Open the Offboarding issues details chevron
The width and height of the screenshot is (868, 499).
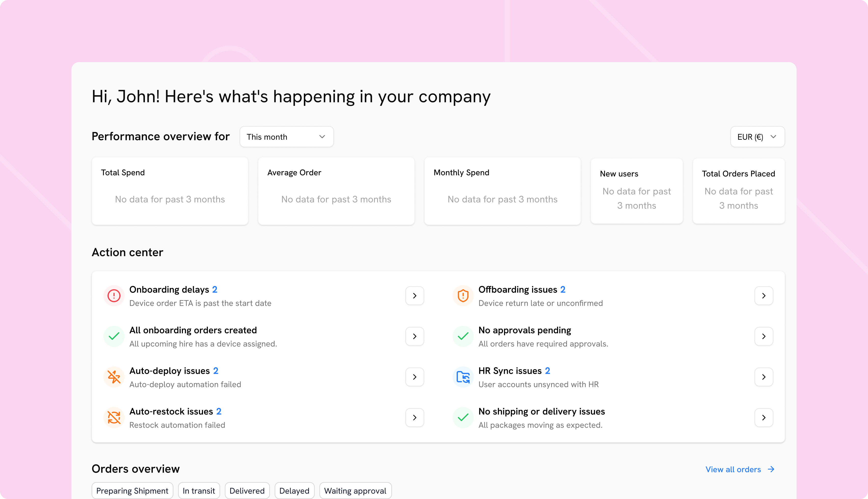763,295
